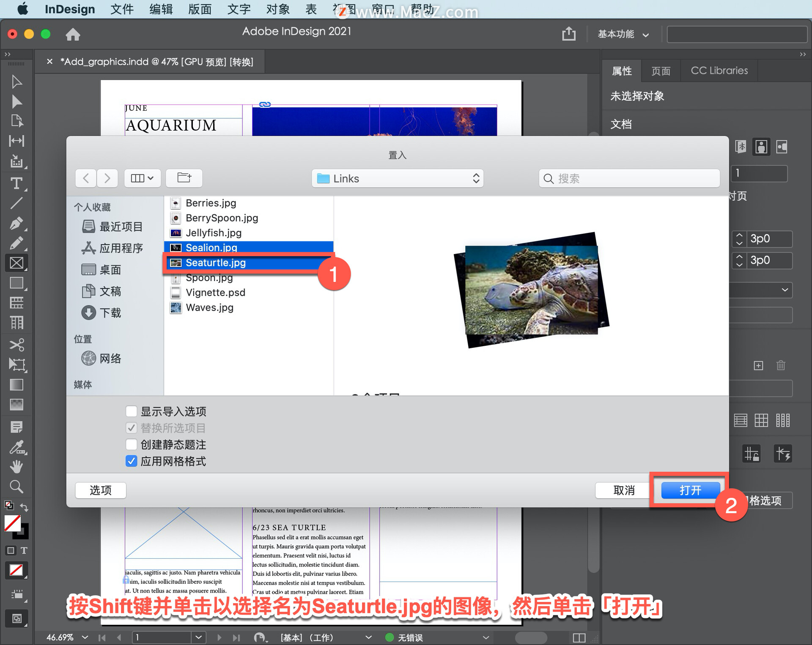
Task: Toggle formatting affects container button
Action: 11,550
